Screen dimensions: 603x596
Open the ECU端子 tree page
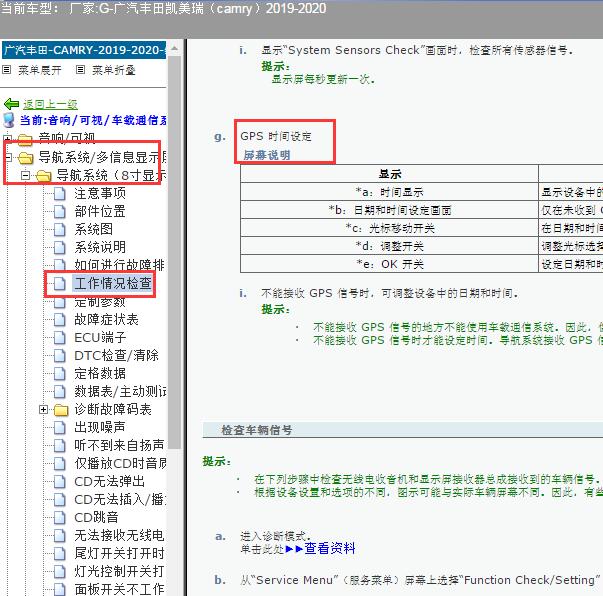click(100, 337)
